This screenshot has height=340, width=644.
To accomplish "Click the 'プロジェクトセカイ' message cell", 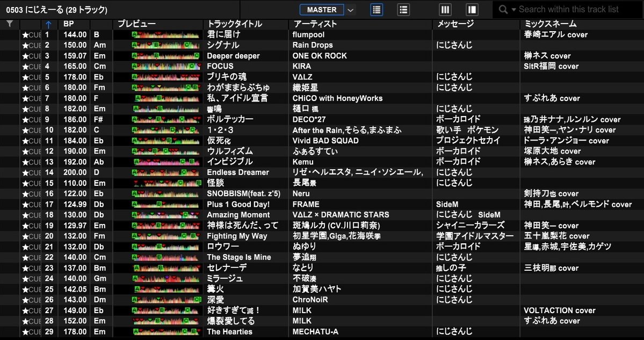I will 468,141.
